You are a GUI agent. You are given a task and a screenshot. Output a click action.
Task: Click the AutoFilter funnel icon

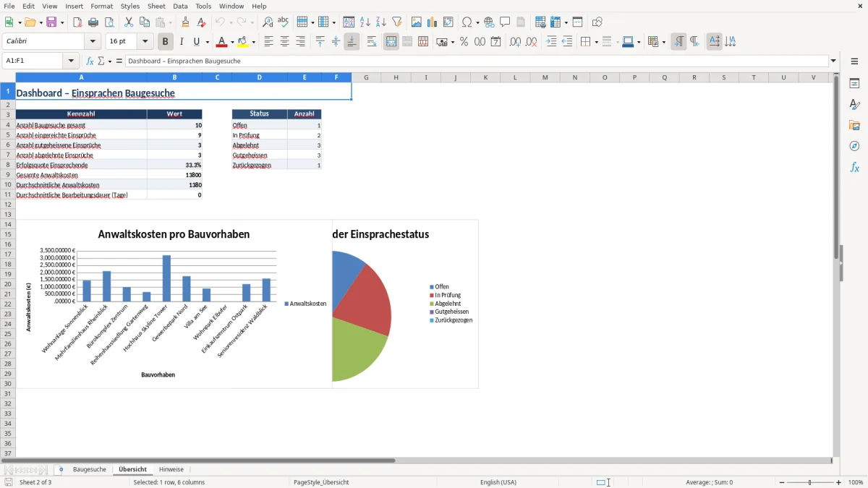pos(396,22)
